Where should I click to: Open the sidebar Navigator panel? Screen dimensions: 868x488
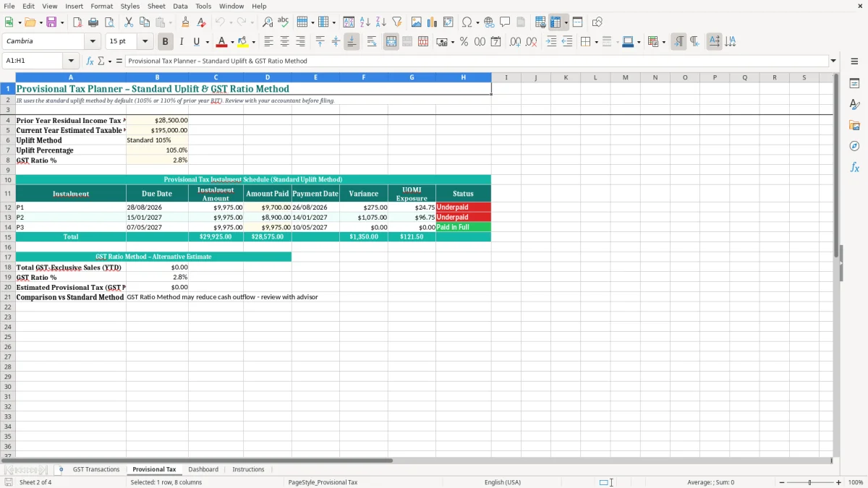click(854, 146)
